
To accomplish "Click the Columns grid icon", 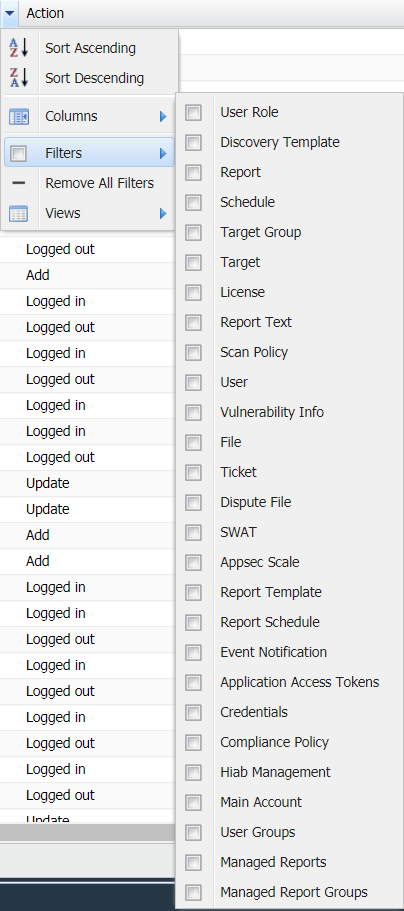I will [x=19, y=117].
